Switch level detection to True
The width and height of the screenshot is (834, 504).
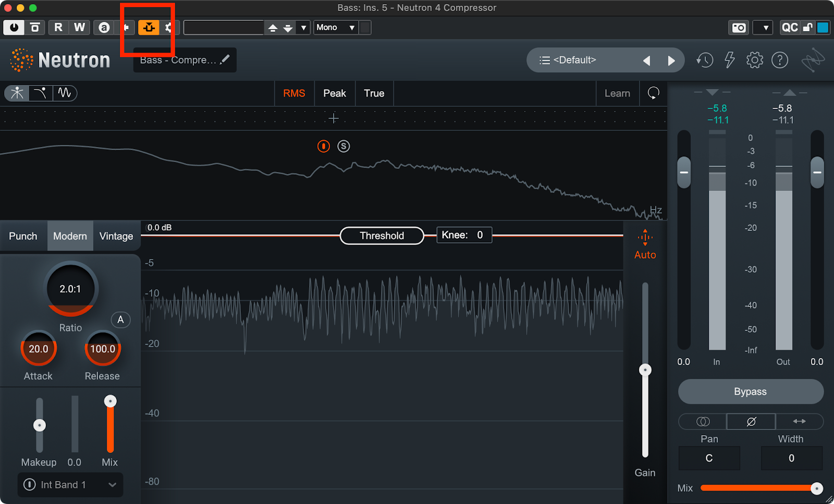coord(374,93)
